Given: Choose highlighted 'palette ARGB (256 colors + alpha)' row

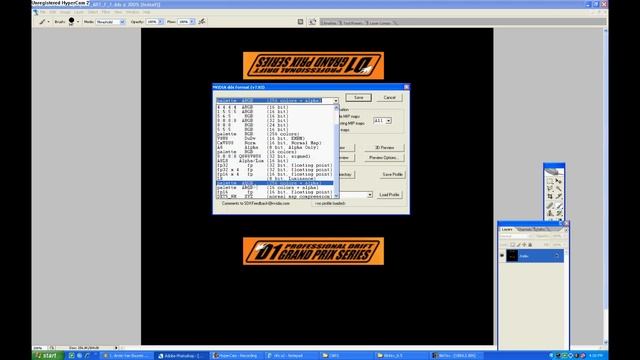Looking at the screenshot, I should click(275, 183).
